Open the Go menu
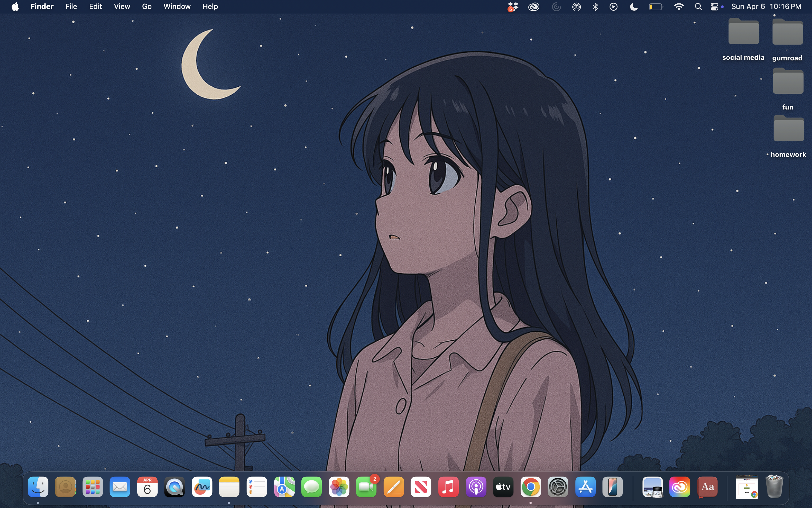This screenshot has width=812, height=508. click(147, 6)
